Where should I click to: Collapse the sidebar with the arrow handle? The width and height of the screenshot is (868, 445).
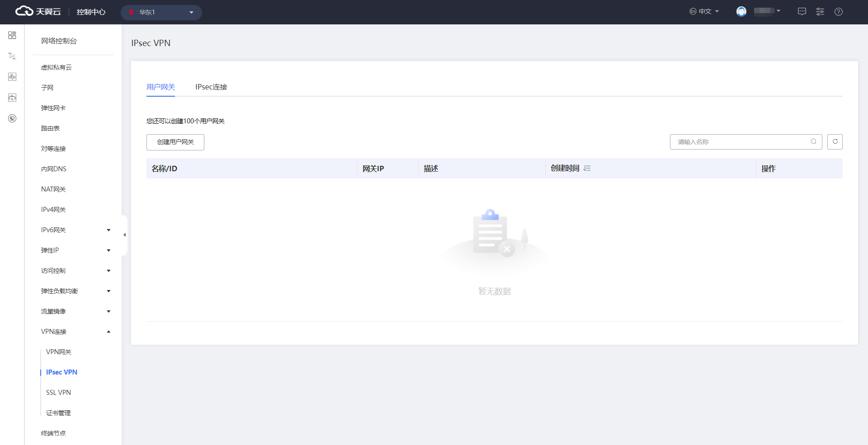124,235
